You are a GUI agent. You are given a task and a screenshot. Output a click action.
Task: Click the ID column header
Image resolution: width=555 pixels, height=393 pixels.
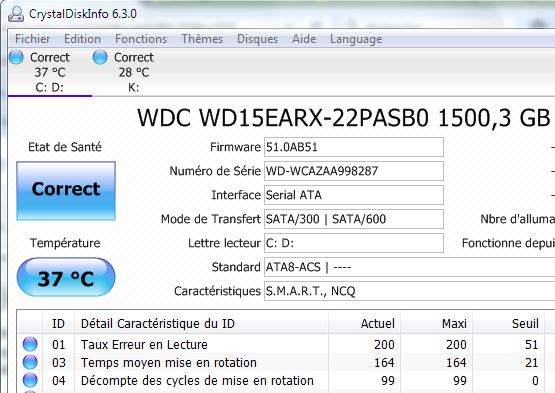(x=58, y=323)
